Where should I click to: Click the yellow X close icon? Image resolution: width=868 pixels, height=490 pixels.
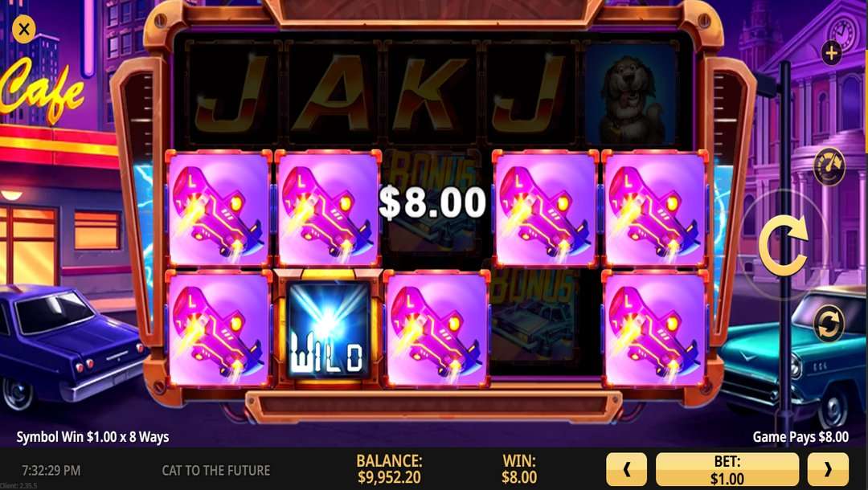[24, 29]
